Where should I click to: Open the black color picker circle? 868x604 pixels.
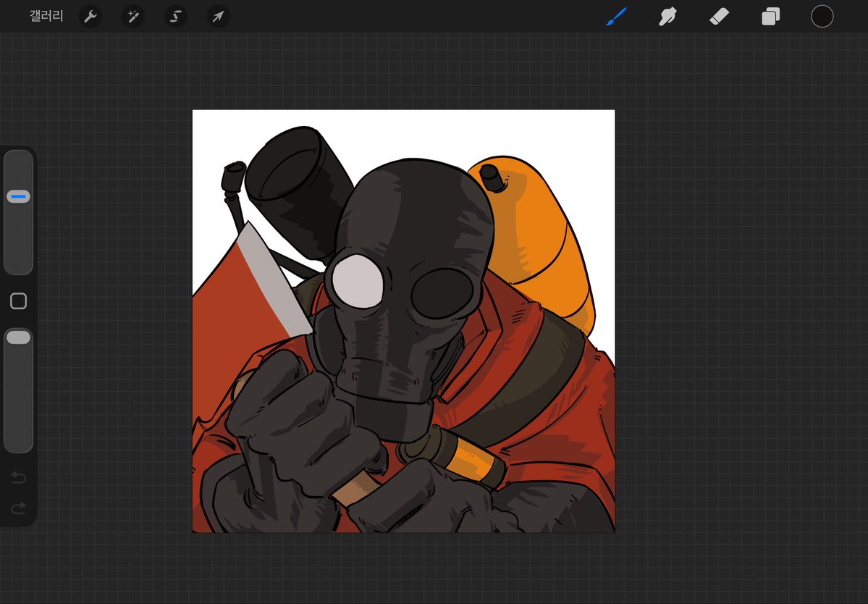(x=822, y=17)
